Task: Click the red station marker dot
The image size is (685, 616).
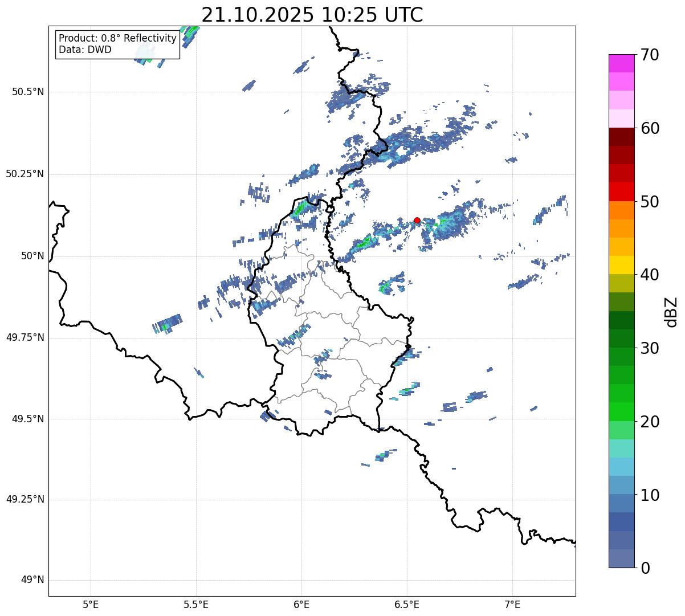Action: point(417,221)
